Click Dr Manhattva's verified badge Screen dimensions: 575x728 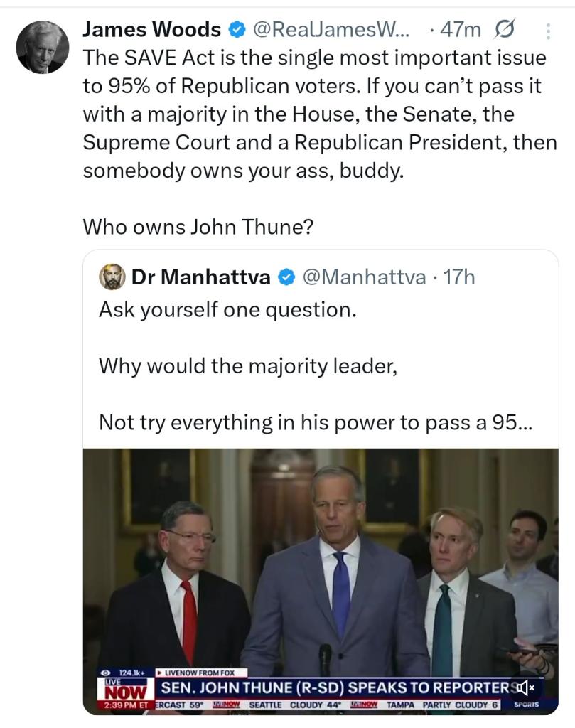tap(286, 277)
